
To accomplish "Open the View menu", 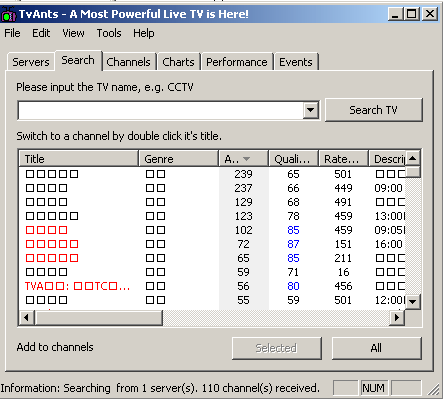I will coord(73,33).
